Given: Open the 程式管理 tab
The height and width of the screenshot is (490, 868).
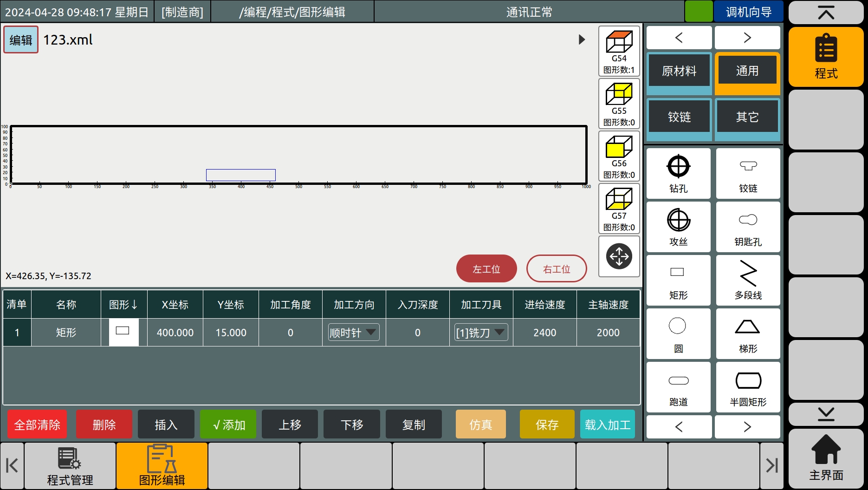Looking at the screenshot, I should (70, 466).
